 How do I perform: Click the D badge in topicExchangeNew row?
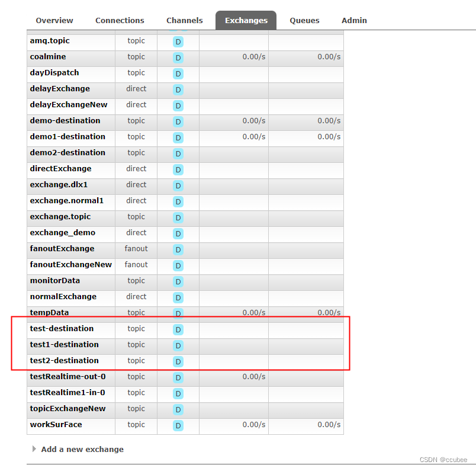(178, 410)
